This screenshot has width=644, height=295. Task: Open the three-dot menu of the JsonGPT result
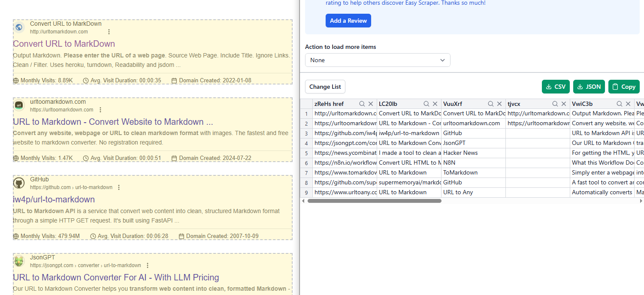click(x=148, y=265)
